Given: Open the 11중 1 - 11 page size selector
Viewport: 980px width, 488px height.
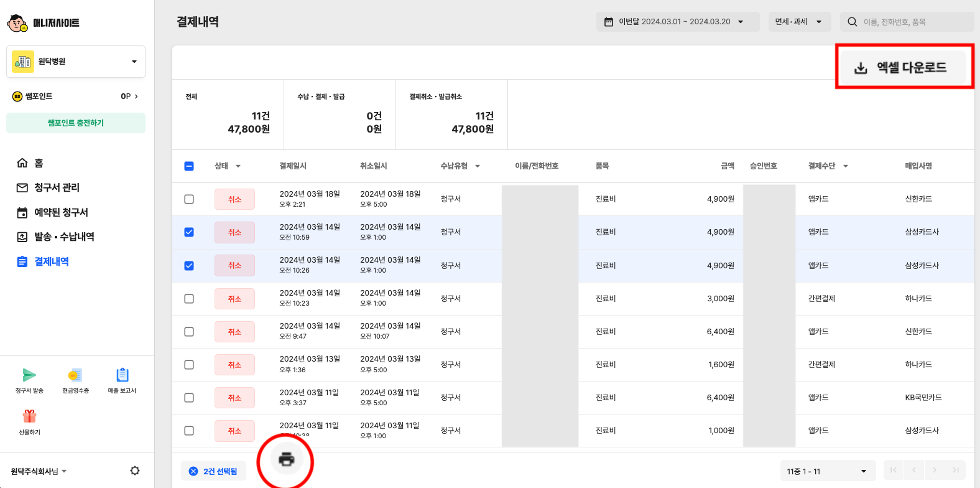Looking at the screenshot, I should 827,471.
